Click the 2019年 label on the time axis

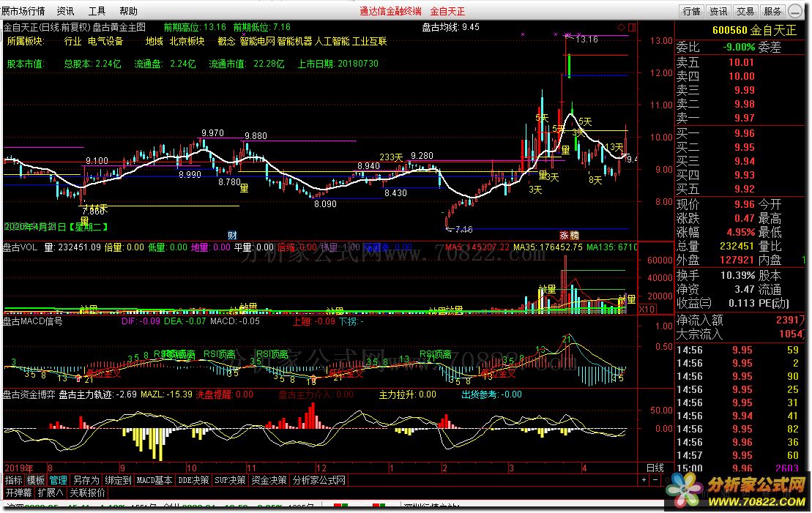click(18, 468)
